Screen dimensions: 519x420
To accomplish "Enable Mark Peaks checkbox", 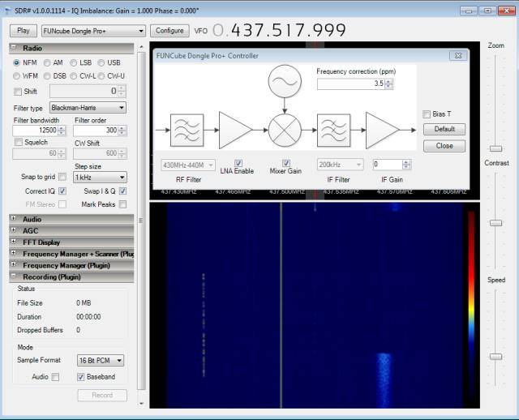I will (x=122, y=204).
